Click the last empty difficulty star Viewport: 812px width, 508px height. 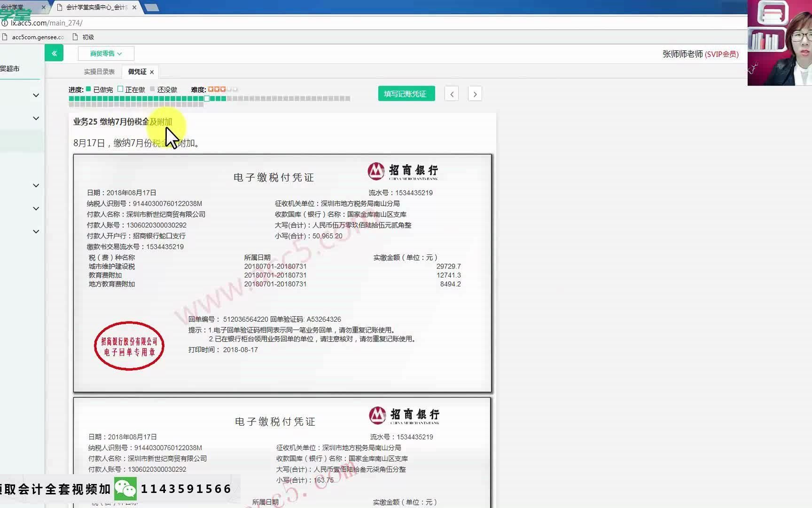click(x=235, y=89)
